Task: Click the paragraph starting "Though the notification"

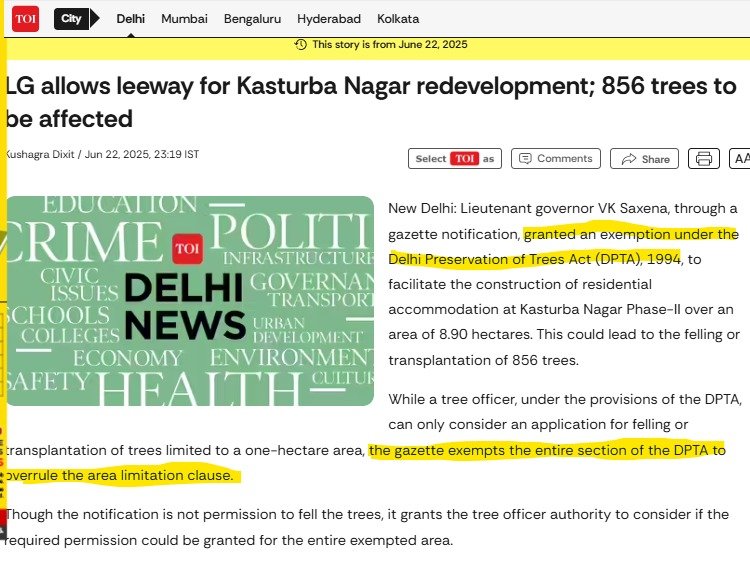Action: pos(367,527)
